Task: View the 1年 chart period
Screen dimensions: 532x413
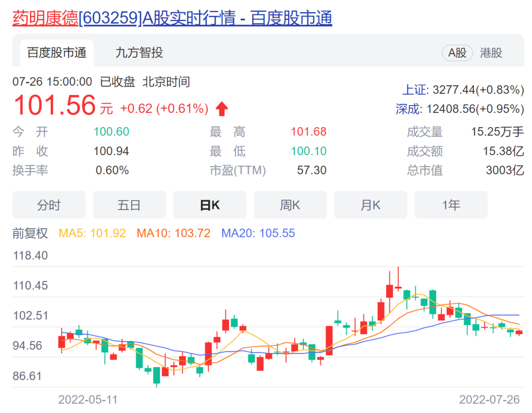Action: [x=451, y=205]
